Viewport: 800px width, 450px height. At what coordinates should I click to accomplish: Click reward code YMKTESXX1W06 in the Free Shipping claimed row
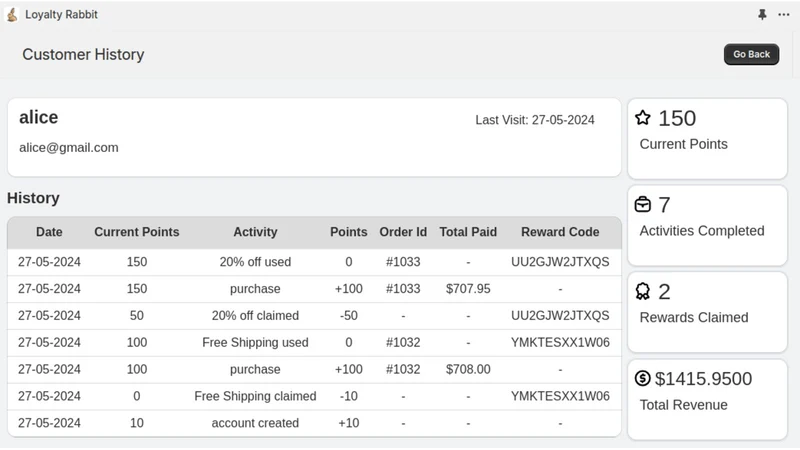point(560,396)
